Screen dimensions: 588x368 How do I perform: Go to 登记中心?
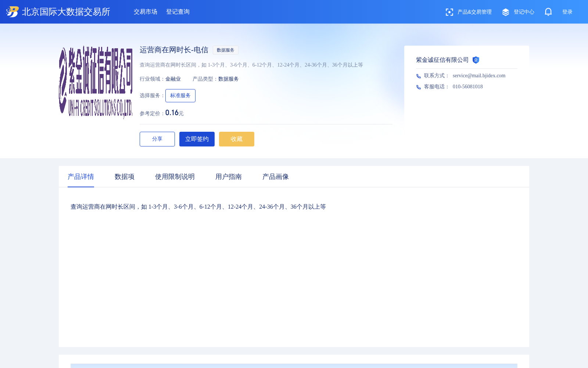point(524,12)
